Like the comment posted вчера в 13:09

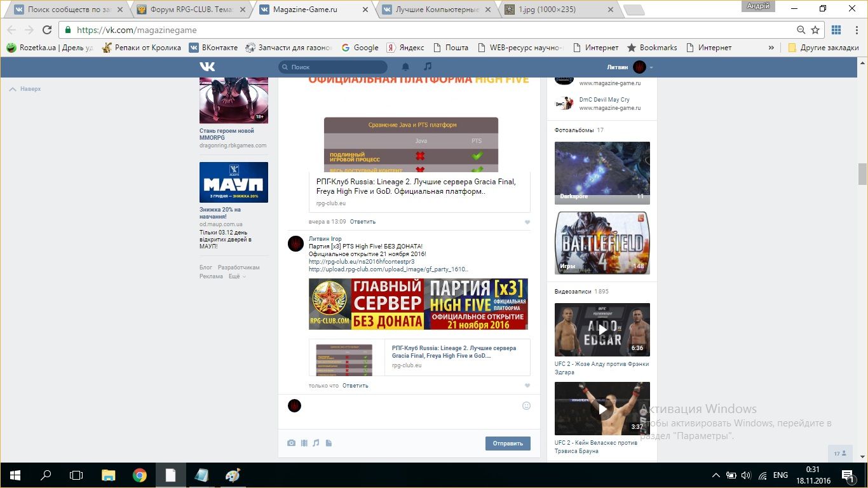527,222
